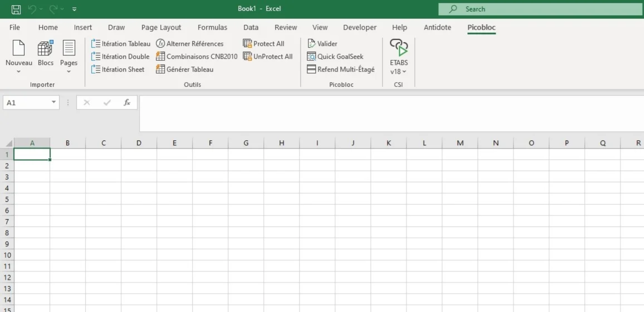Click Refend Multi-Étagé tool
The image size is (644, 312).
click(x=341, y=69)
